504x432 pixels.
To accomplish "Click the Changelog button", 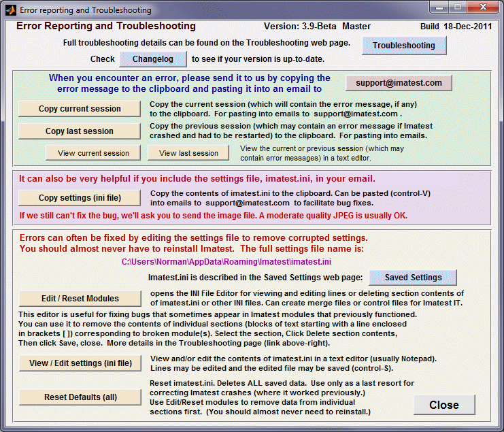I will (x=152, y=59).
